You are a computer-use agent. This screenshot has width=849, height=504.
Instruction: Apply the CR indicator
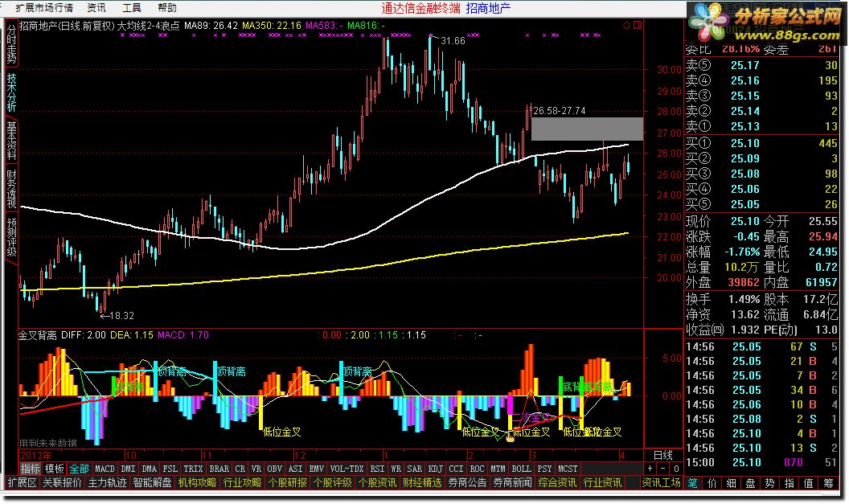click(x=240, y=469)
